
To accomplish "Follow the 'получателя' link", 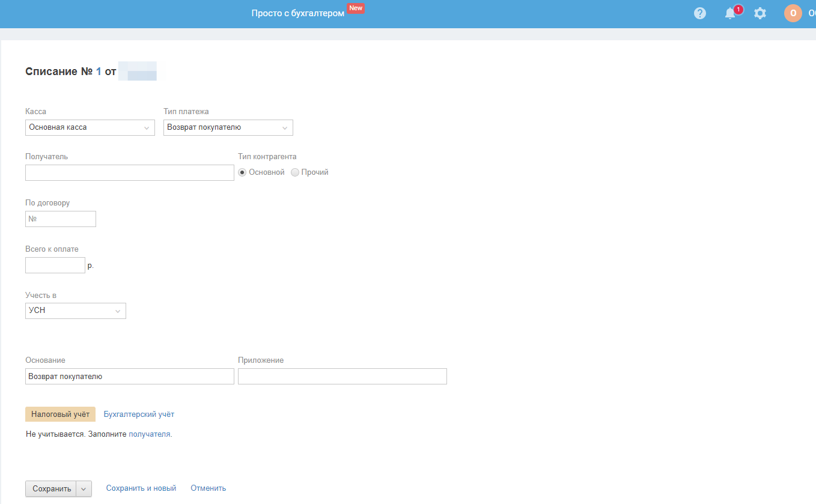I will point(150,434).
